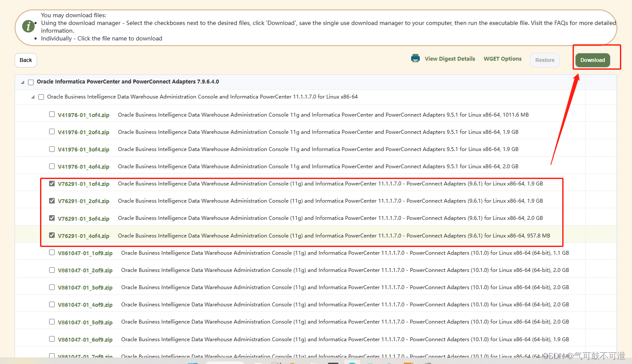Viewport: 632px width, 364px height.
Task: Click the 'You may download files:' heading text
Action: point(74,15)
